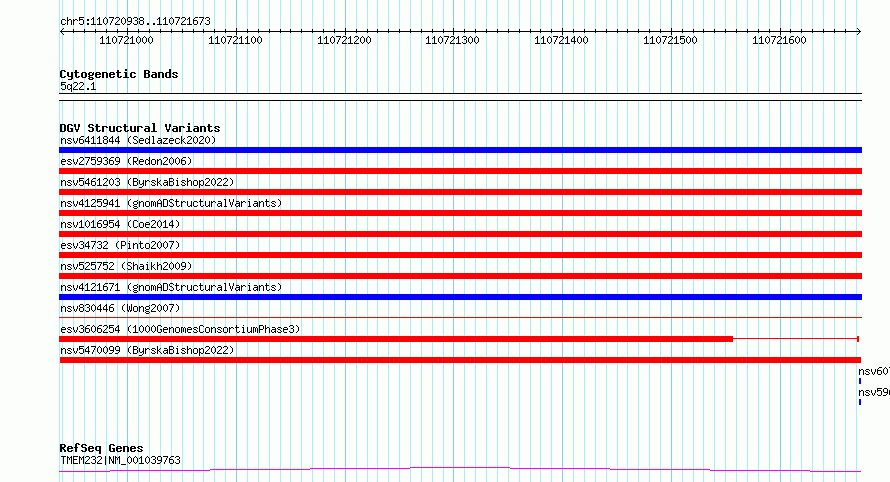890x482 pixels.
Task: Open the TMEM232|NM_001039763 gene label
Action: click(x=120, y=460)
